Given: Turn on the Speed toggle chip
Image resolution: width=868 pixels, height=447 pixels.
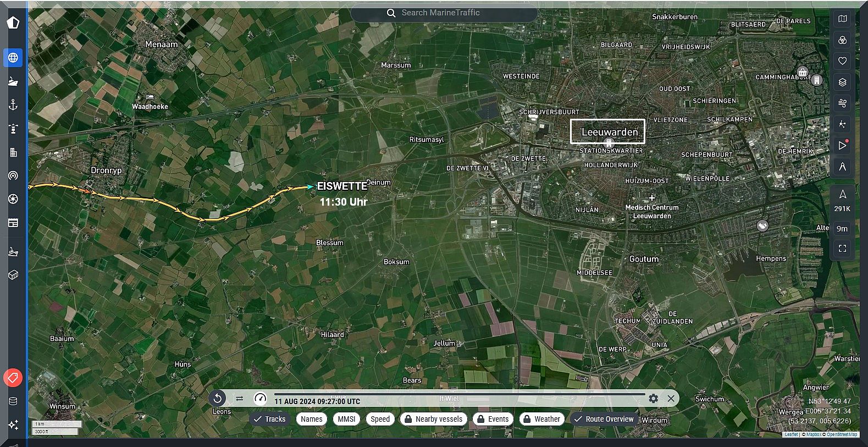Looking at the screenshot, I should click(x=380, y=419).
